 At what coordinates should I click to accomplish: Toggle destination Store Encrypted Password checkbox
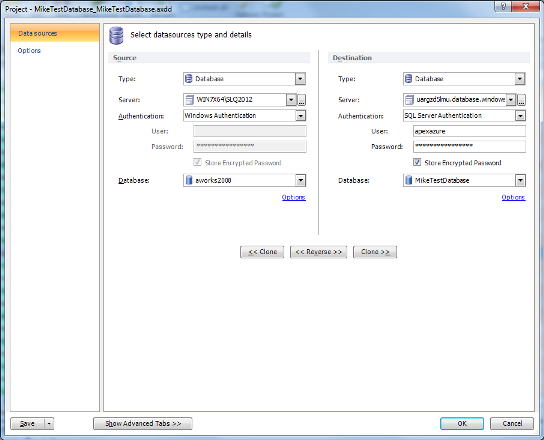(417, 162)
